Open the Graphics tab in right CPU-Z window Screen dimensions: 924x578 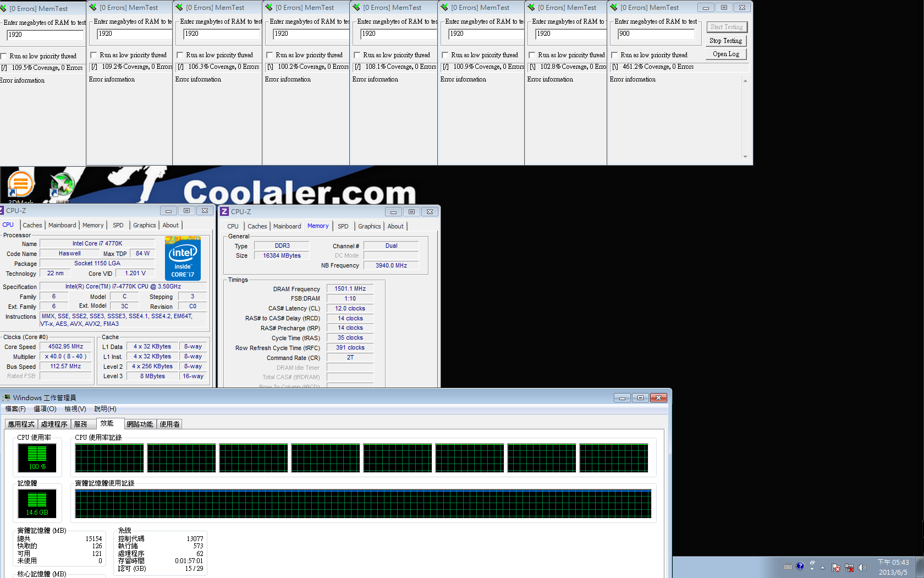click(370, 226)
